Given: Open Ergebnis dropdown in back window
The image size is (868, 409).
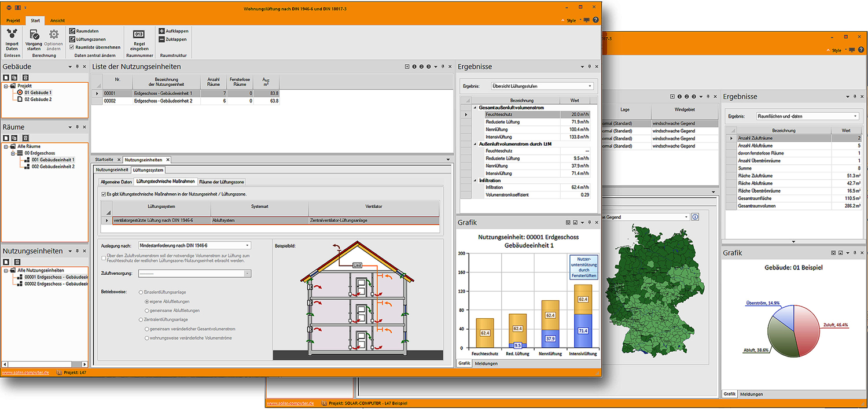Looking at the screenshot, I should pos(808,116).
